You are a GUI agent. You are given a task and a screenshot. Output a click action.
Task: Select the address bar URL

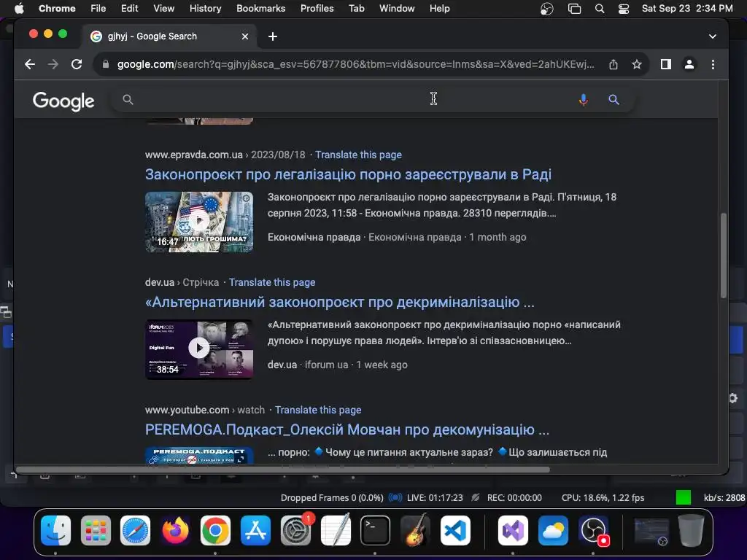pos(355,64)
